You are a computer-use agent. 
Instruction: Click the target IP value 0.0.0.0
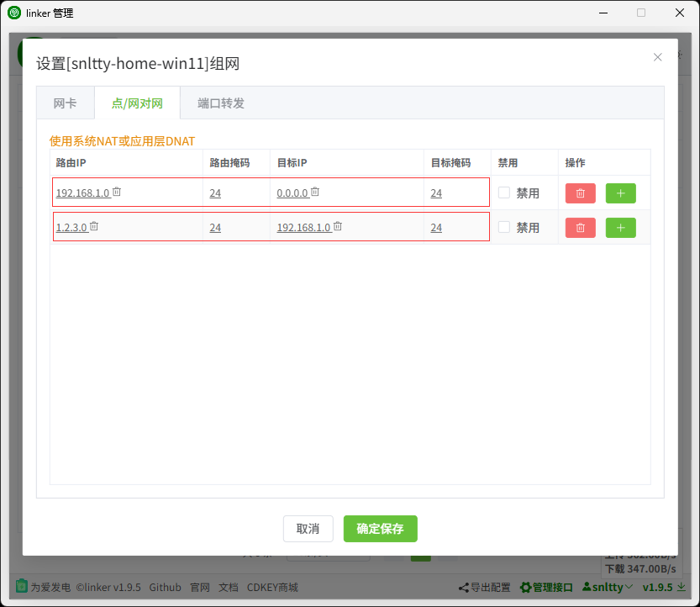[x=292, y=193]
